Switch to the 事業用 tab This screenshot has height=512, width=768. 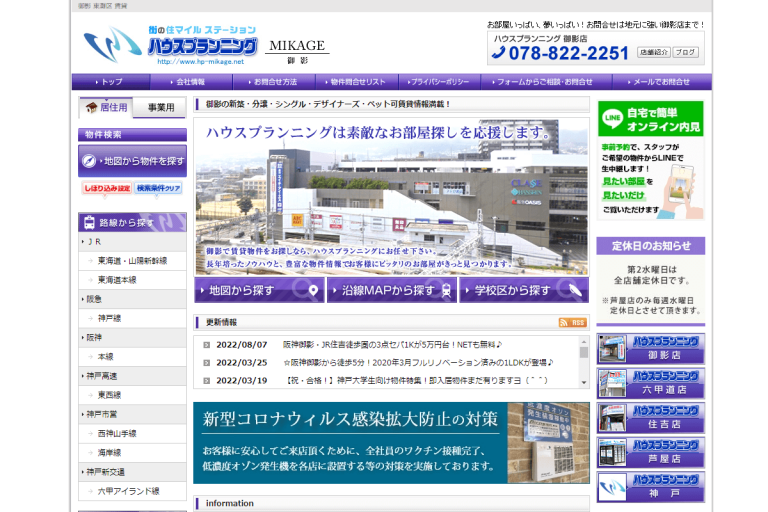160,107
